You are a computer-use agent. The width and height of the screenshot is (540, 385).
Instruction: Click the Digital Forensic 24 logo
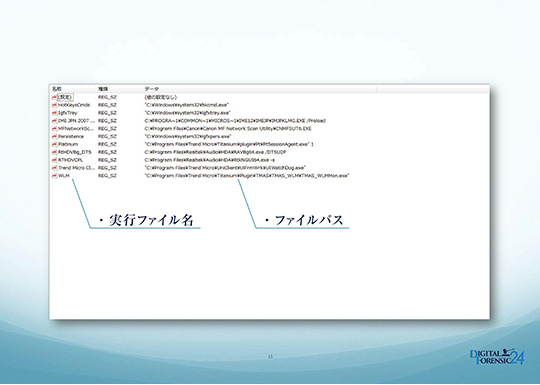tap(497, 357)
